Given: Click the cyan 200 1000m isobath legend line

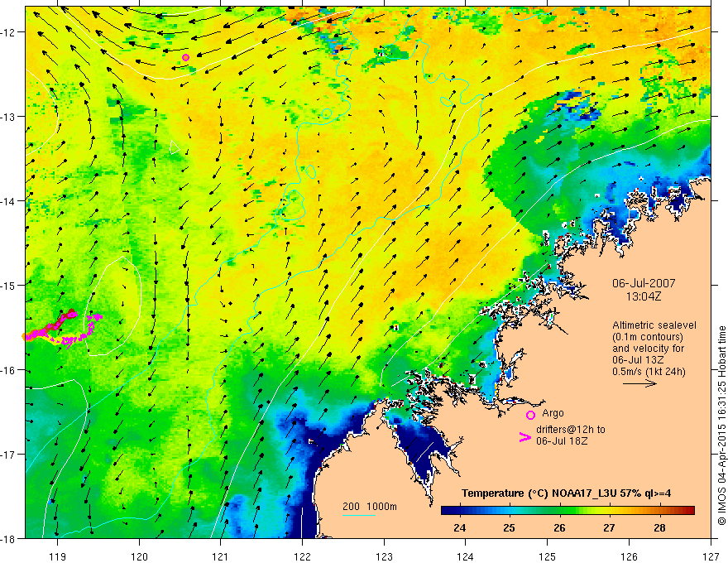Looking at the screenshot, I should (359, 515).
